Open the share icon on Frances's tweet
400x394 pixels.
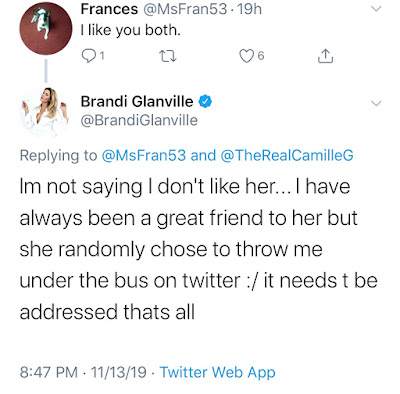click(x=325, y=56)
